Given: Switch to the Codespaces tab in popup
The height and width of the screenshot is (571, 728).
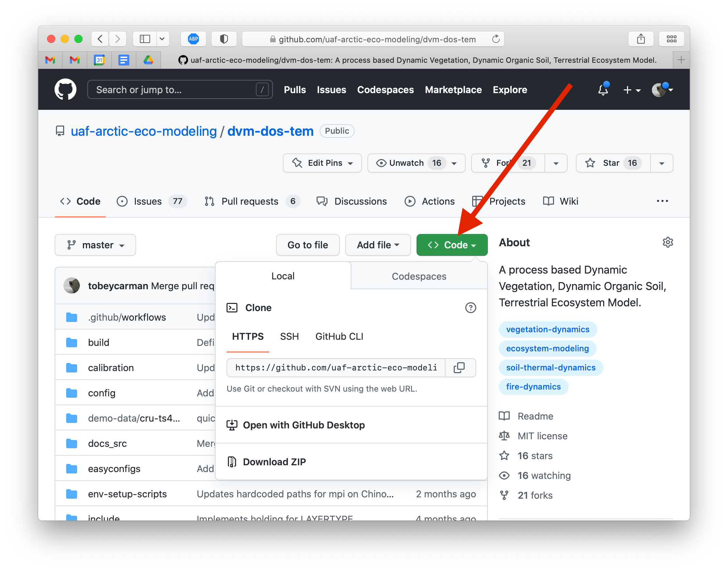Looking at the screenshot, I should pos(419,276).
